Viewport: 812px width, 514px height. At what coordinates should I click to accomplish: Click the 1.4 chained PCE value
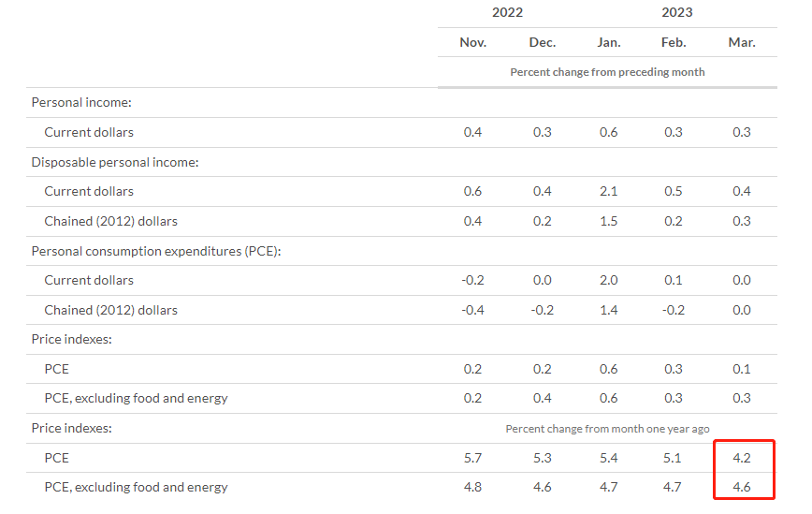coord(608,310)
